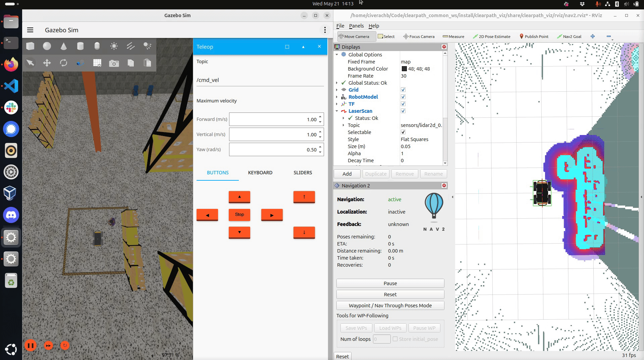Screen dimensions: 644x360
Task: Open the Gazebo hamburger menu
Action: (x=30, y=30)
